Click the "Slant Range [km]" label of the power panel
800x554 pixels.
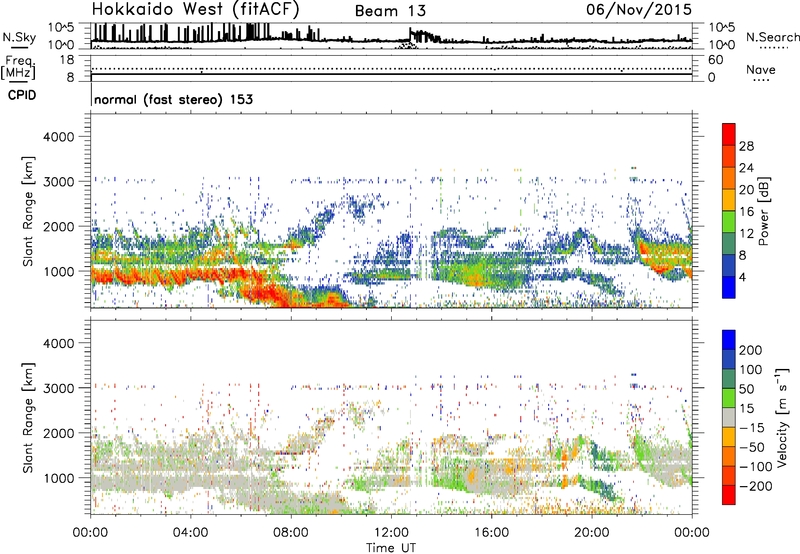(28, 211)
